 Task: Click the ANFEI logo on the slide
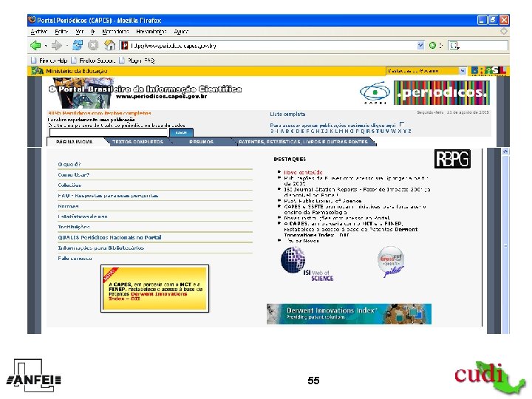(x=33, y=375)
